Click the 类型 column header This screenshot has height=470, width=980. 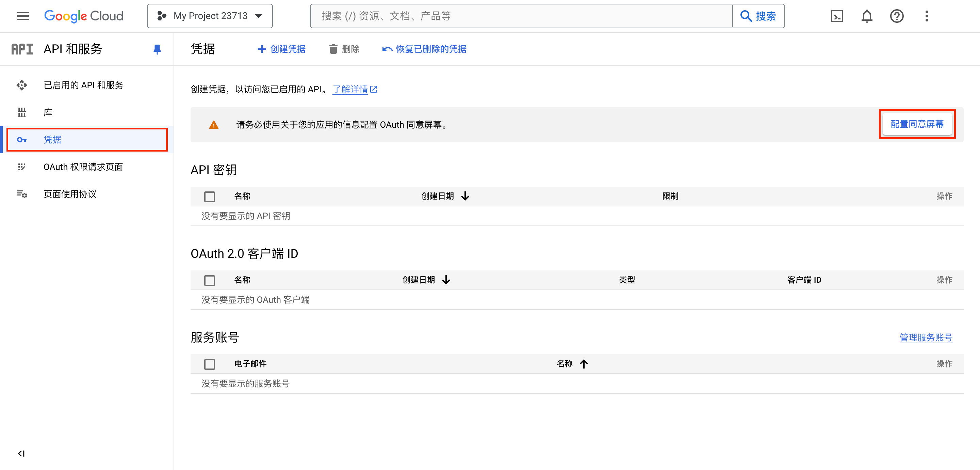[626, 280]
